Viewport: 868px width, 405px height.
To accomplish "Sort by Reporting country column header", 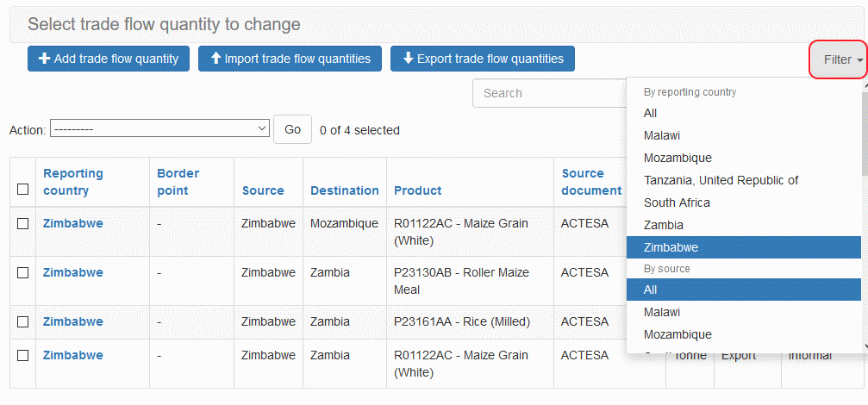I will coord(73,182).
